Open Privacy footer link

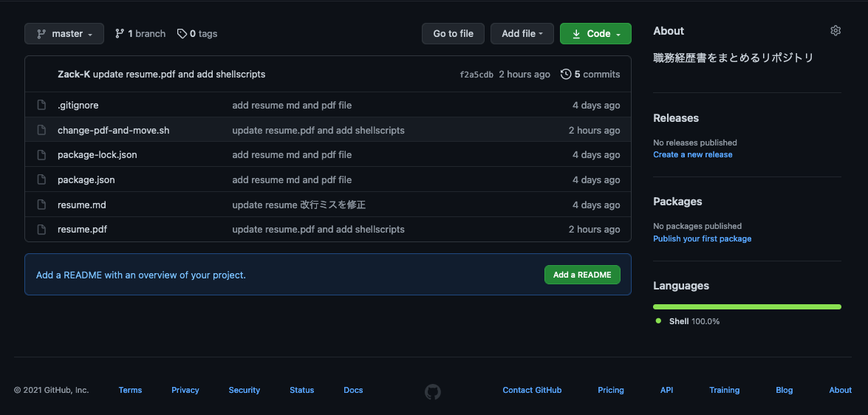click(x=185, y=390)
